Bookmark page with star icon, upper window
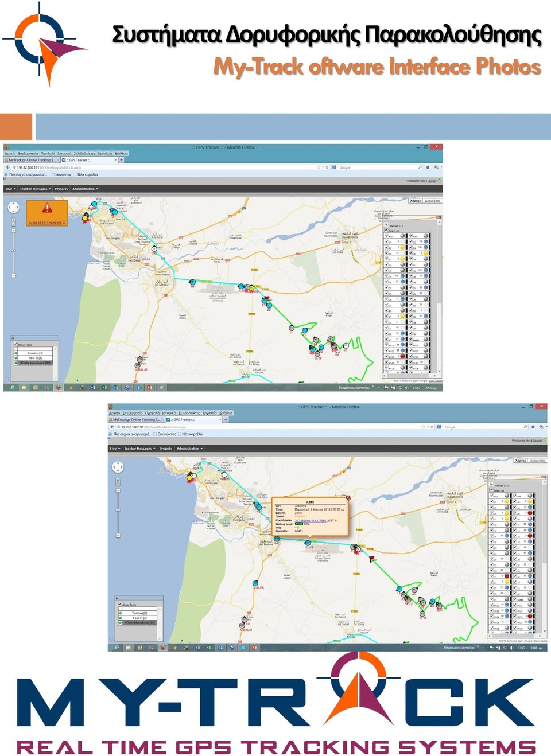551x756 pixels. (x=319, y=167)
